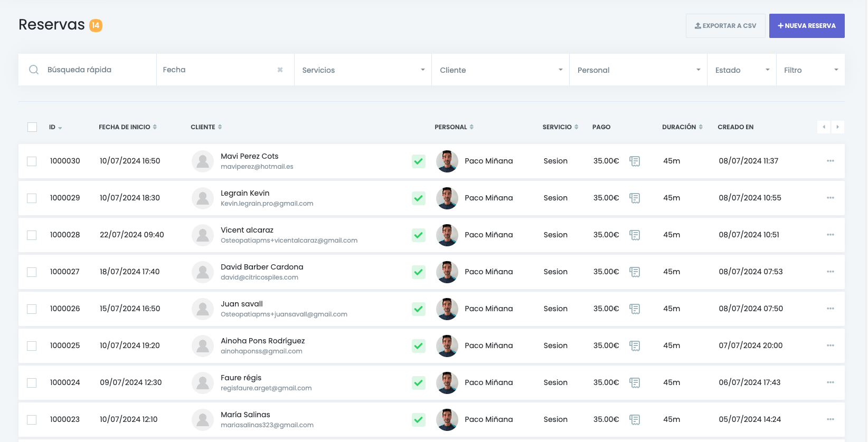Open the Estado filter dropdown
This screenshot has height=442, width=868.
coord(741,70)
